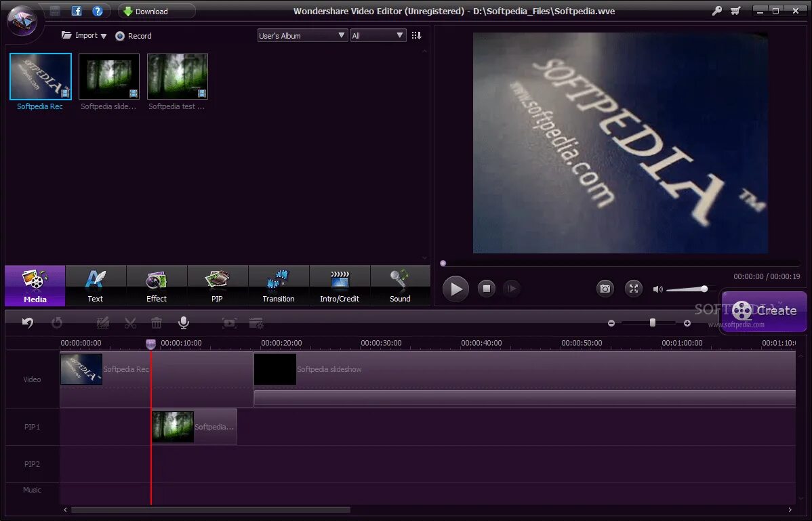Click the 00:01:00:00 ruler mark
Image resolution: width=812 pixels, height=521 pixels.
[x=682, y=343]
